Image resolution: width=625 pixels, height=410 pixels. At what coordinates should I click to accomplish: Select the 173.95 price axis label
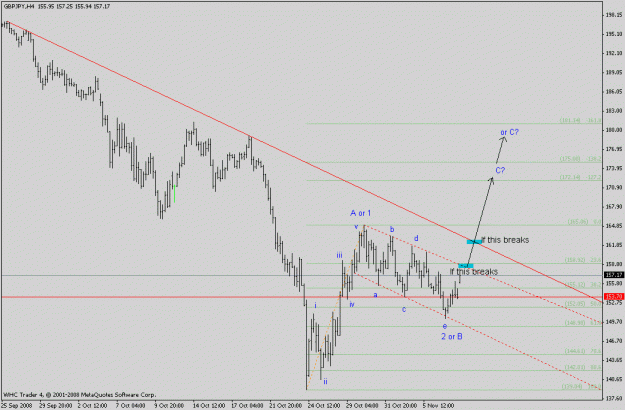[x=614, y=168]
